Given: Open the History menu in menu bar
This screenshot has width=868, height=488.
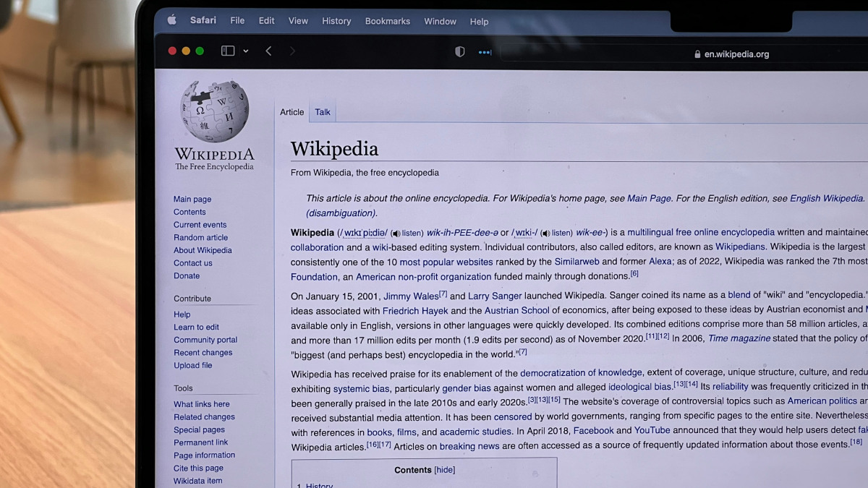Looking at the screenshot, I should click(336, 21).
